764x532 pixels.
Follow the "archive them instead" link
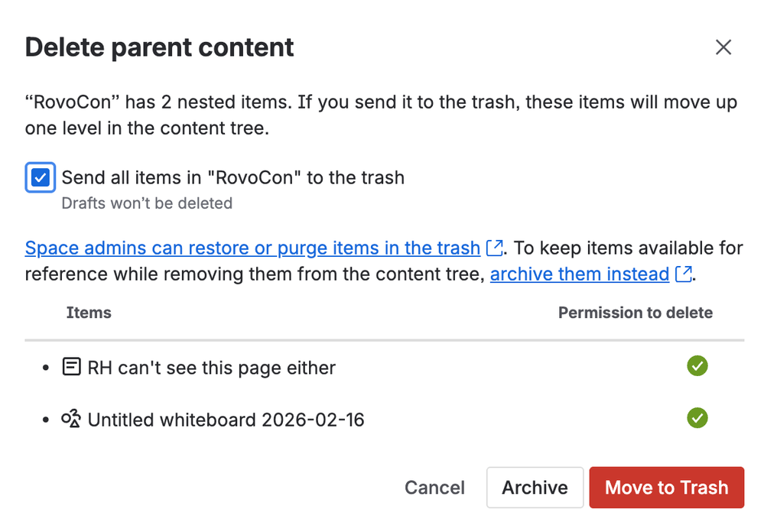point(579,274)
